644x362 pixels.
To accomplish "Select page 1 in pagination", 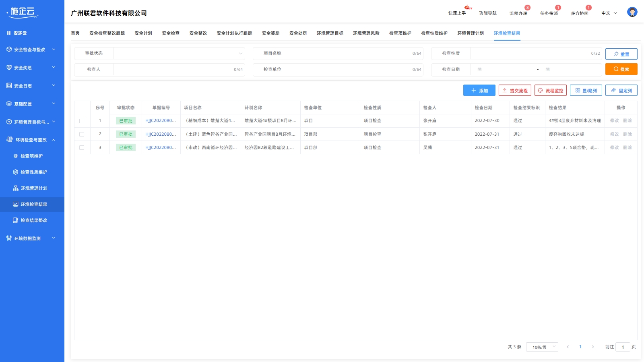I will click(x=580, y=347).
